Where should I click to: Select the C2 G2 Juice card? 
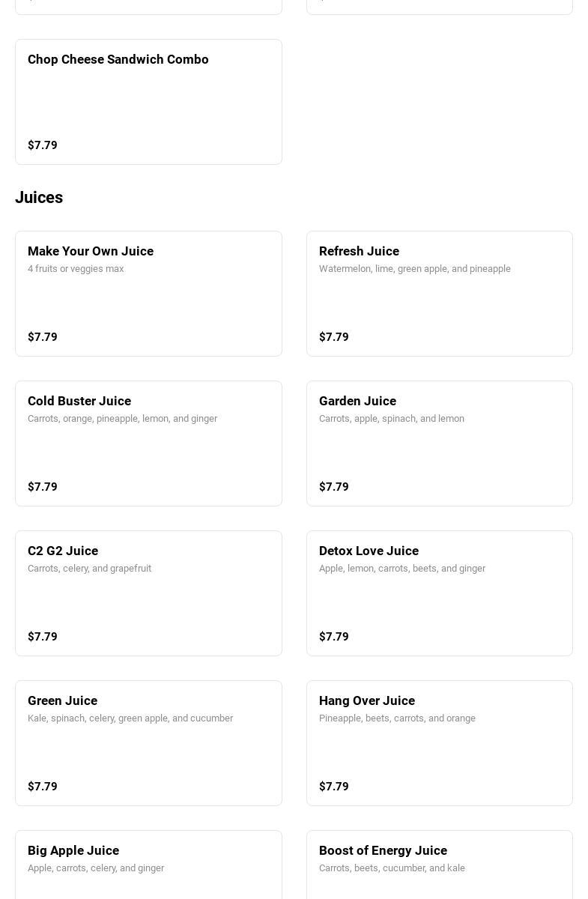148,593
